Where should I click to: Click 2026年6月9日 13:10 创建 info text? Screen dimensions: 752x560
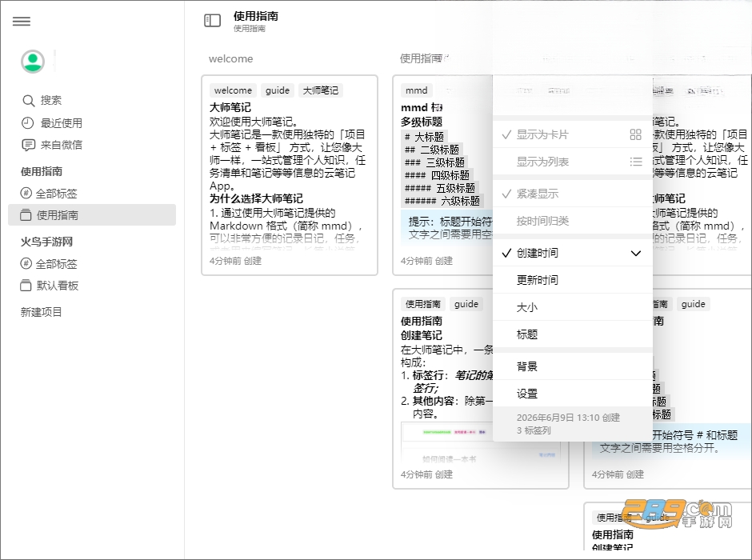tap(568, 418)
